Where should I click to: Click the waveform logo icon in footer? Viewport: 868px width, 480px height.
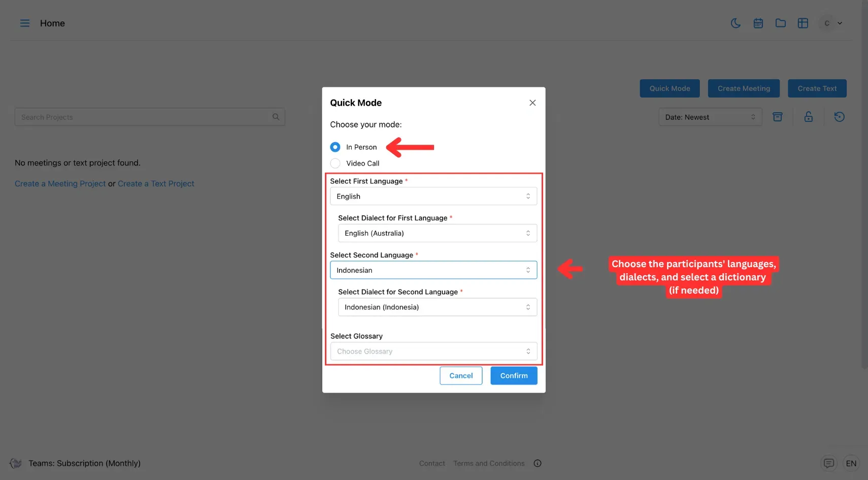16,463
